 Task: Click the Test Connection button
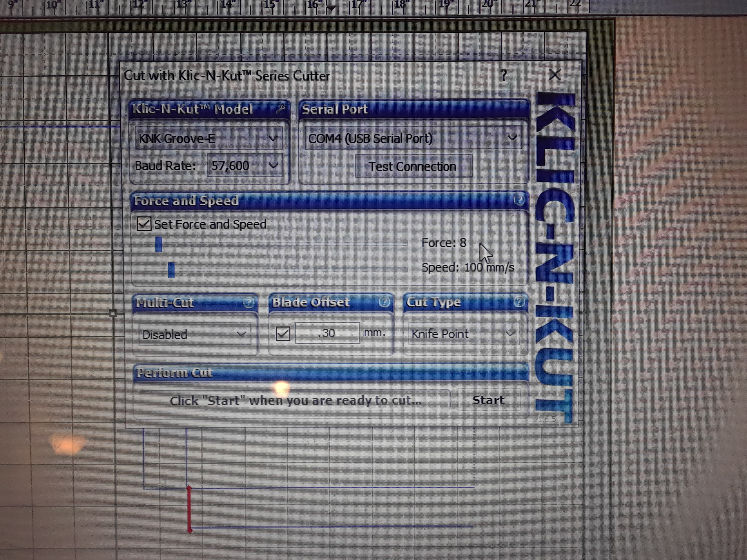point(414,166)
